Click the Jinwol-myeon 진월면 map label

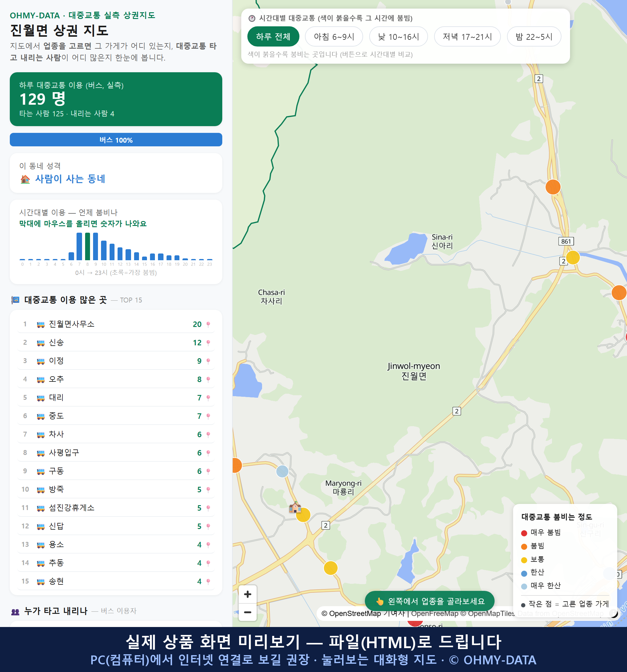pyautogui.click(x=414, y=371)
